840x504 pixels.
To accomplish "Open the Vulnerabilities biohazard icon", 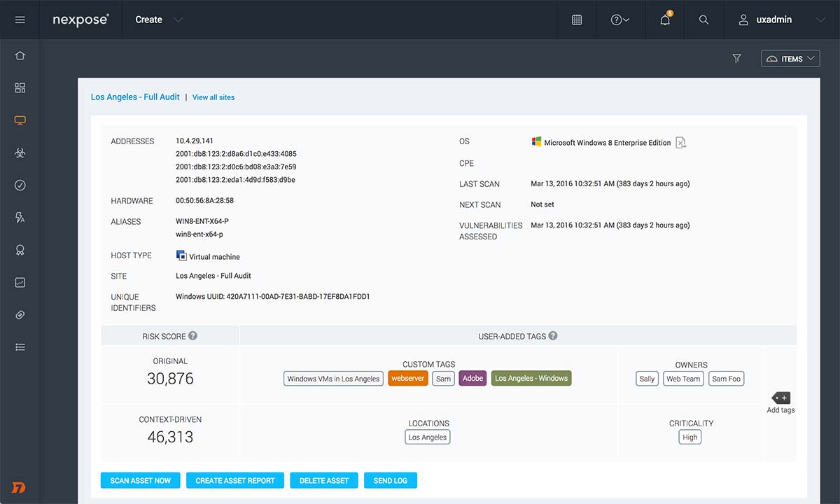I will click(x=20, y=153).
